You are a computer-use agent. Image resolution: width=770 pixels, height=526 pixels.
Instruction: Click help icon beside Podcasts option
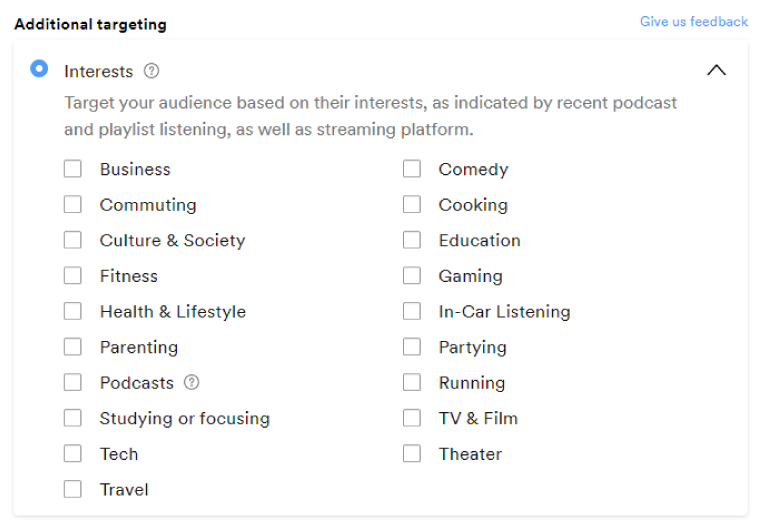192,382
